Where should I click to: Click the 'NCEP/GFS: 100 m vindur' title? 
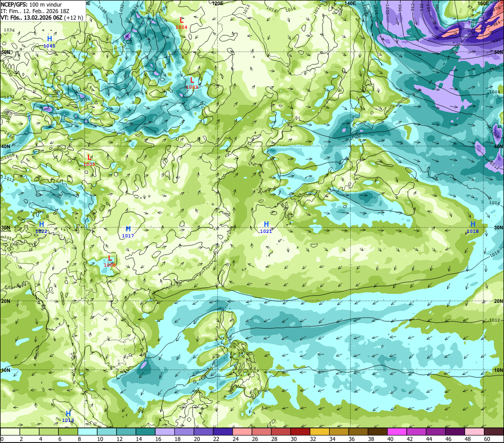pyautogui.click(x=31, y=5)
